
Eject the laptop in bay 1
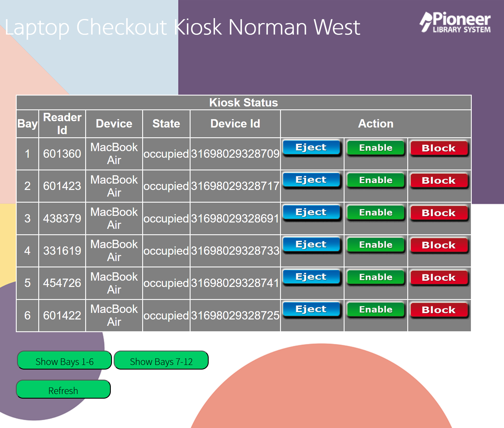[311, 148]
